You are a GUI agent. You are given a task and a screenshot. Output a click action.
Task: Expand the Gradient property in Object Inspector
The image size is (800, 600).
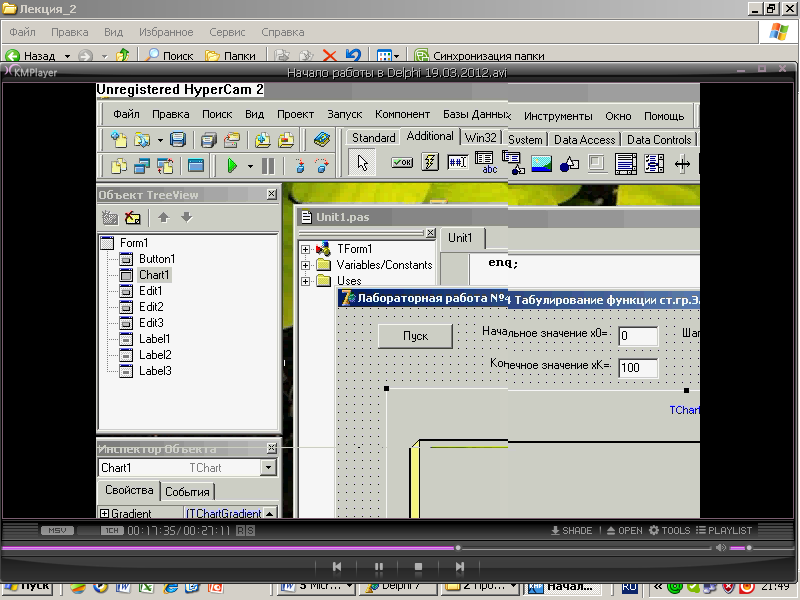[x=104, y=513]
